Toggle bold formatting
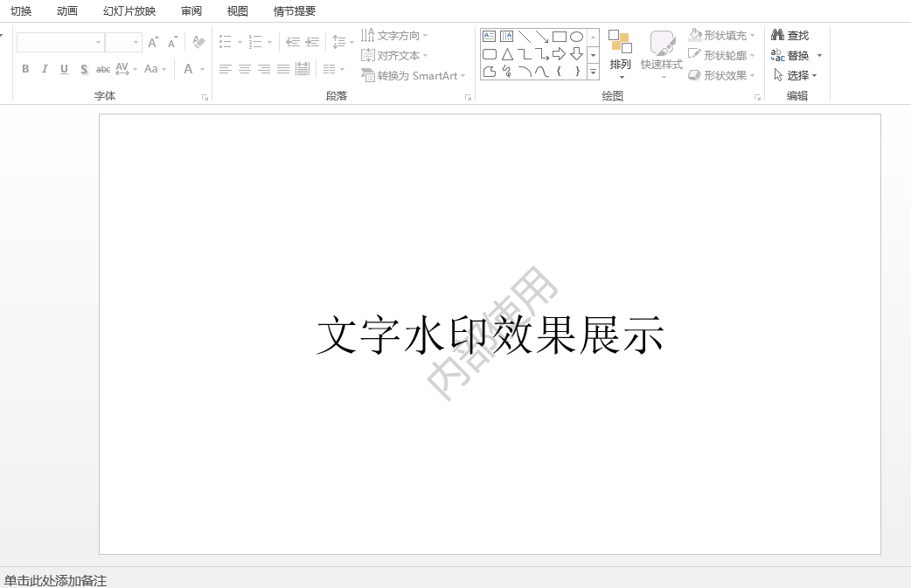911x588 pixels. point(25,68)
